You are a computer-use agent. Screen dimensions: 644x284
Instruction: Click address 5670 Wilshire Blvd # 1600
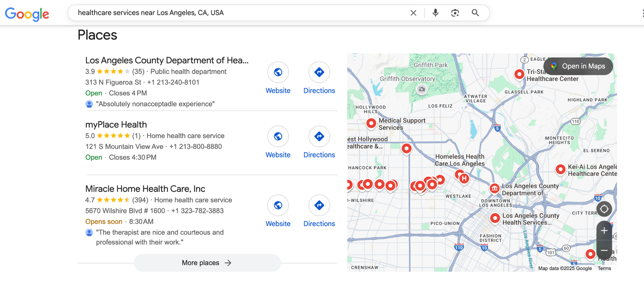(x=125, y=211)
